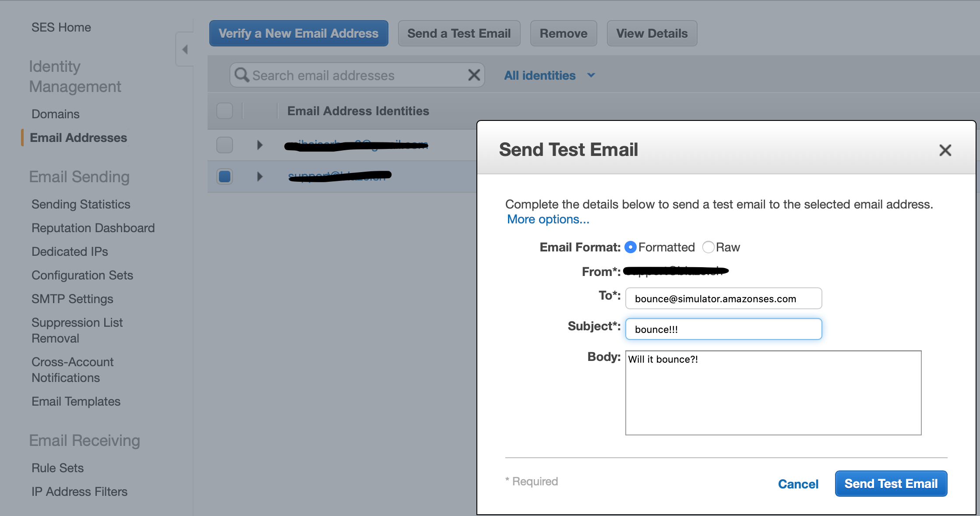
Task: Expand details for the support identity row
Action: (260, 177)
